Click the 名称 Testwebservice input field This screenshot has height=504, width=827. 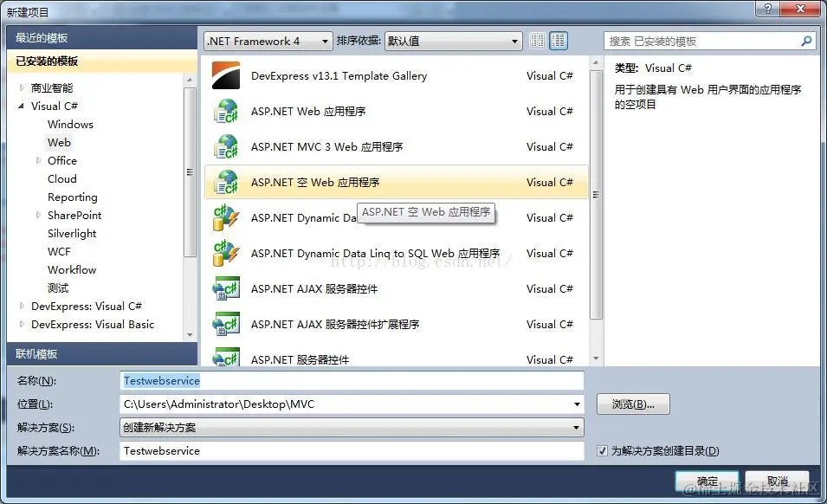tap(352, 381)
